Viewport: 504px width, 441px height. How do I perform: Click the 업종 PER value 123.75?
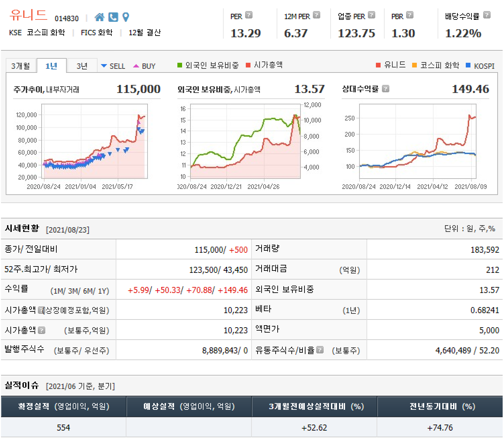(356, 33)
